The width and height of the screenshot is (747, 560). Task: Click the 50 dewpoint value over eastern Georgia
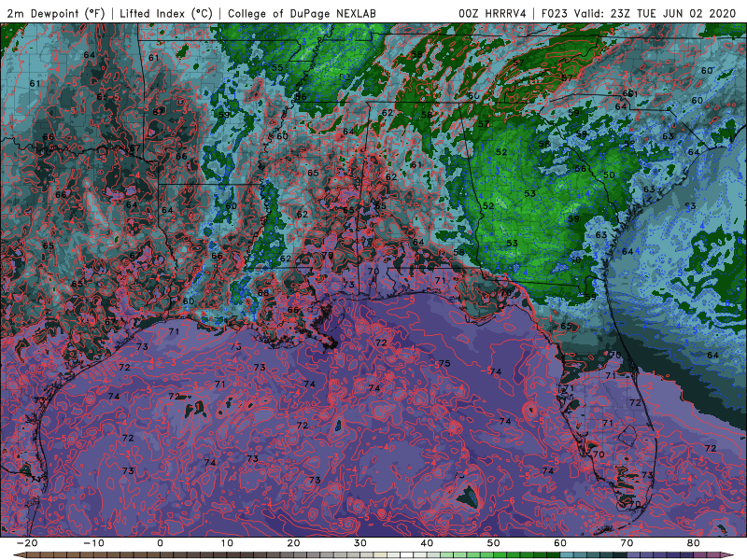coord(609,175)
